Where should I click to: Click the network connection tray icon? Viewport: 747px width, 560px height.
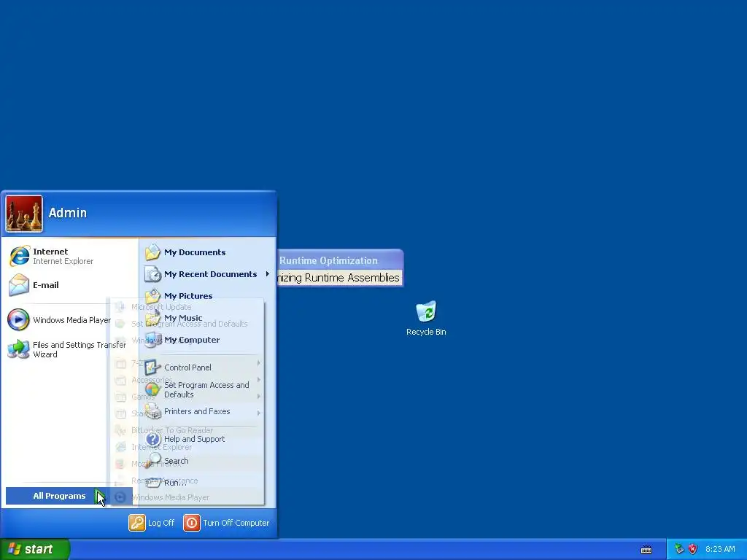(x=679, y=549)
